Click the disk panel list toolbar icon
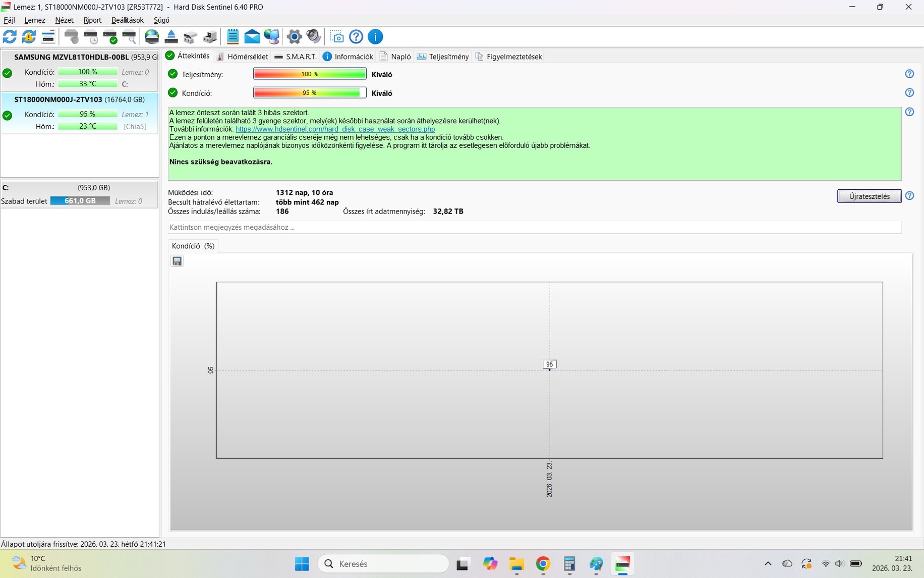Viewport: 924px width, 578px height. point(48,37)
